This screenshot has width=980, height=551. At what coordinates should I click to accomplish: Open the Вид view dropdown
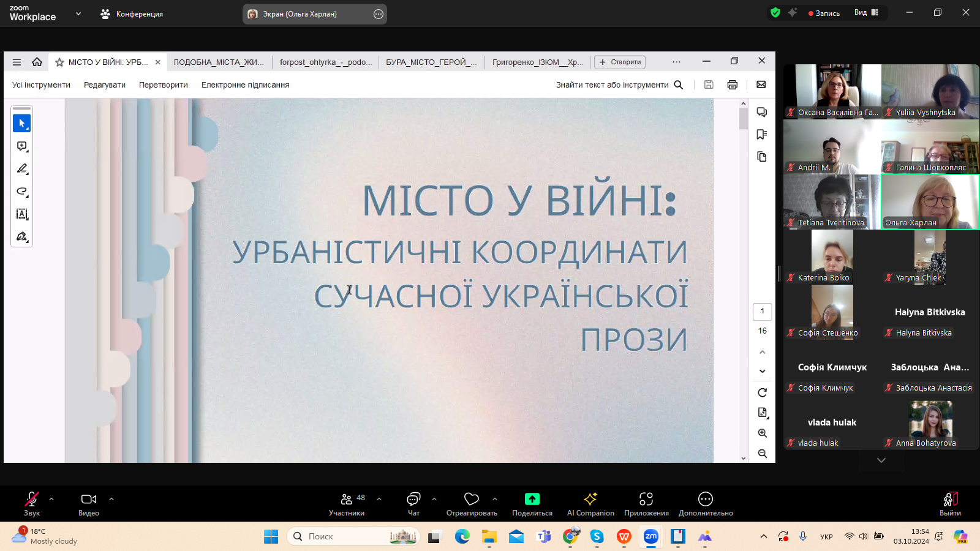(866, 13)
